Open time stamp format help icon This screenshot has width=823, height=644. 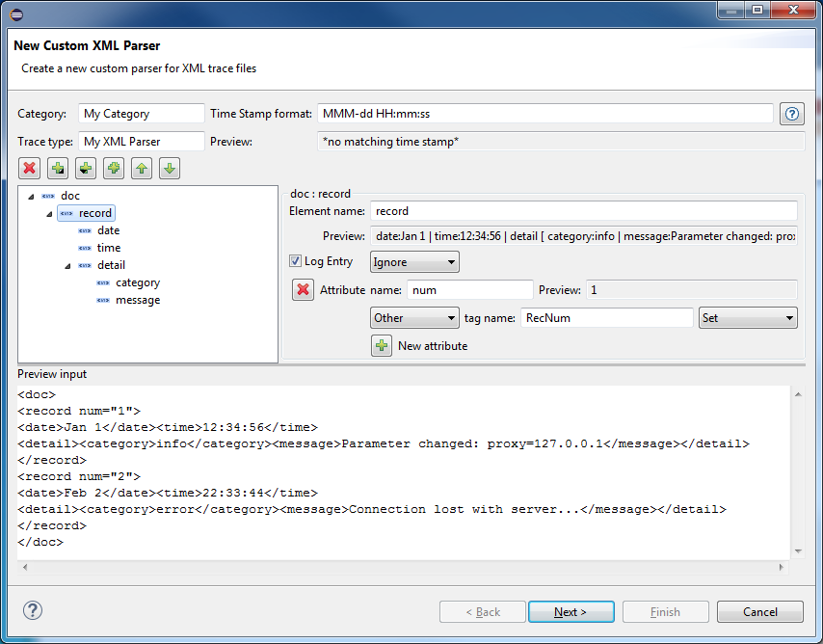(792, 114)
